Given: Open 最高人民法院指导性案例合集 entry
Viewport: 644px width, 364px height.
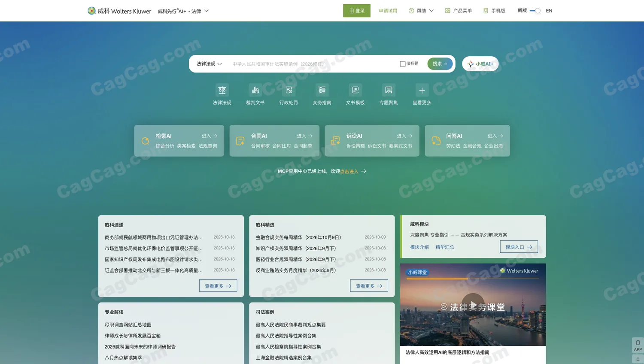Looking at the screenshot, I should tap(286, 336).
